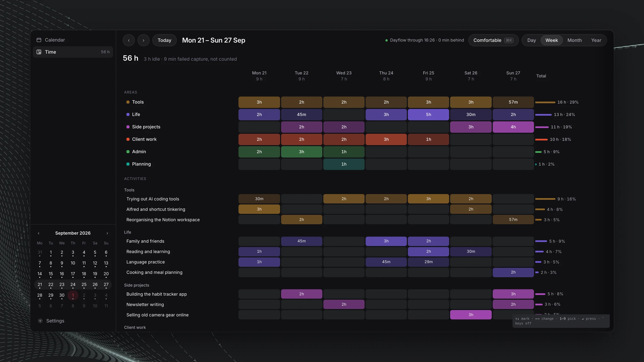Select the Mon 21 column header
644x362 pixels.
[259, 76]
